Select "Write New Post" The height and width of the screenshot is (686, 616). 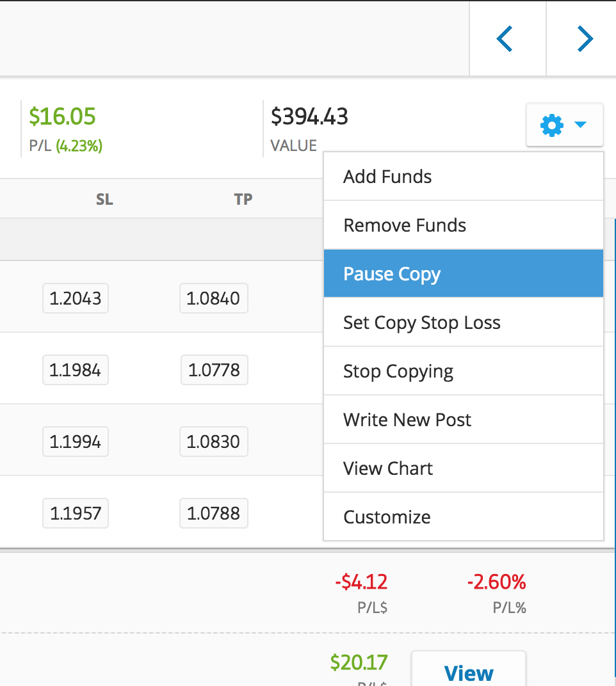(x=407, y=419)
